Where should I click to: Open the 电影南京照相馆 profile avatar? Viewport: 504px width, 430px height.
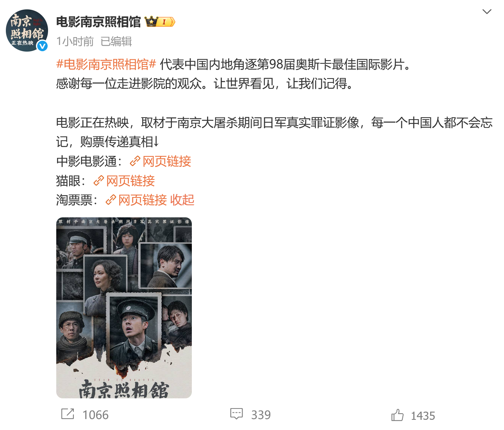coord(27,30)
